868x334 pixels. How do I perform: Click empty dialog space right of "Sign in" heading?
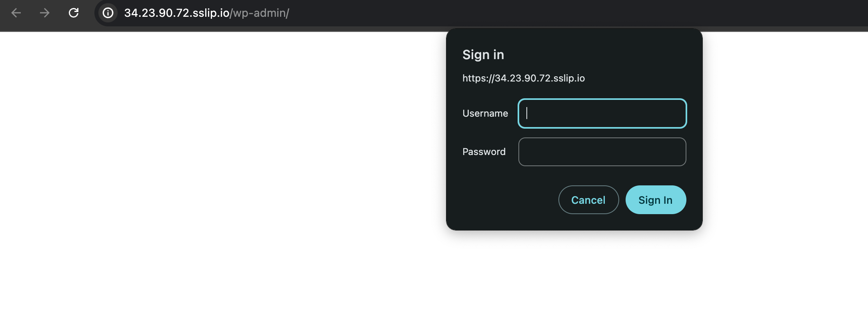[x=600, y=55]
